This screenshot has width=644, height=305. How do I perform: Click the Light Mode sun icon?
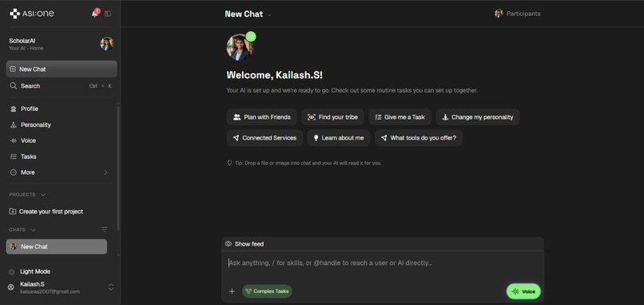click(11, 271)
